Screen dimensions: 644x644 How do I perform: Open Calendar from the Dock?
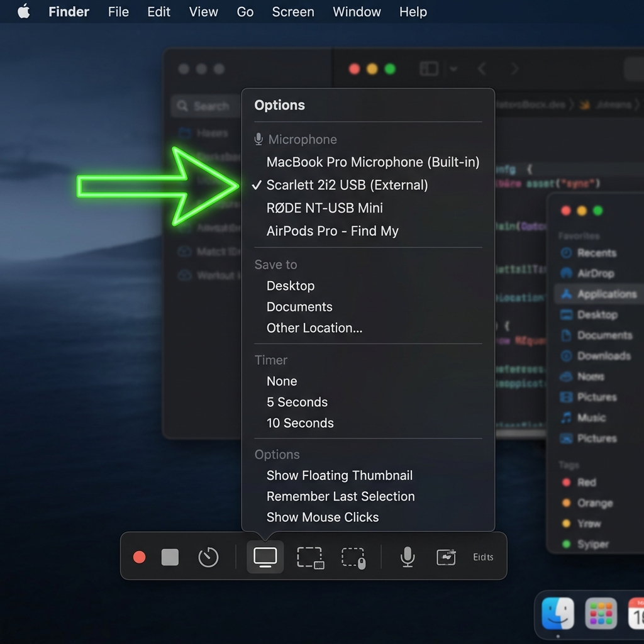point(636,614)
